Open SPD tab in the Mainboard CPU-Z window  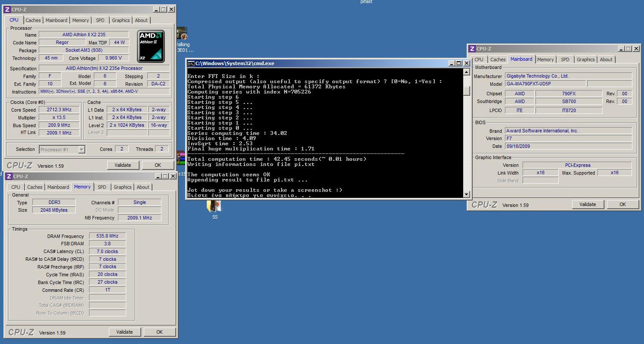(x=565, y=59)
